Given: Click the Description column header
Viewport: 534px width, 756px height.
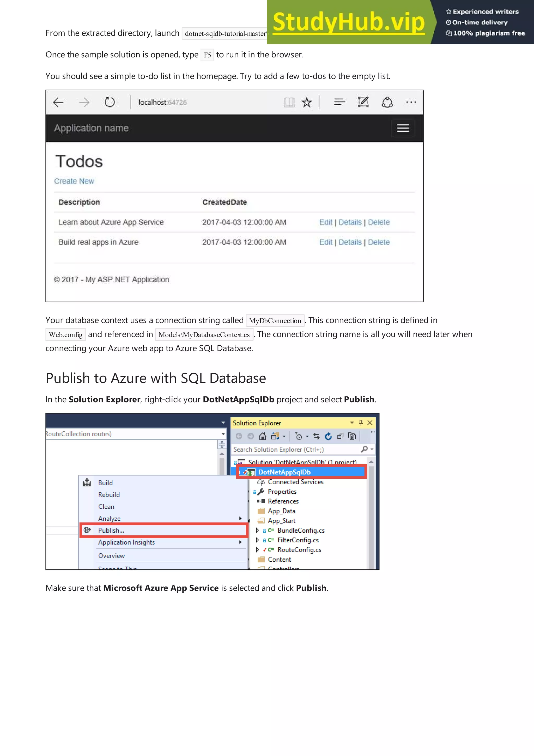Looking at the screenshot, I should (79, 202).
